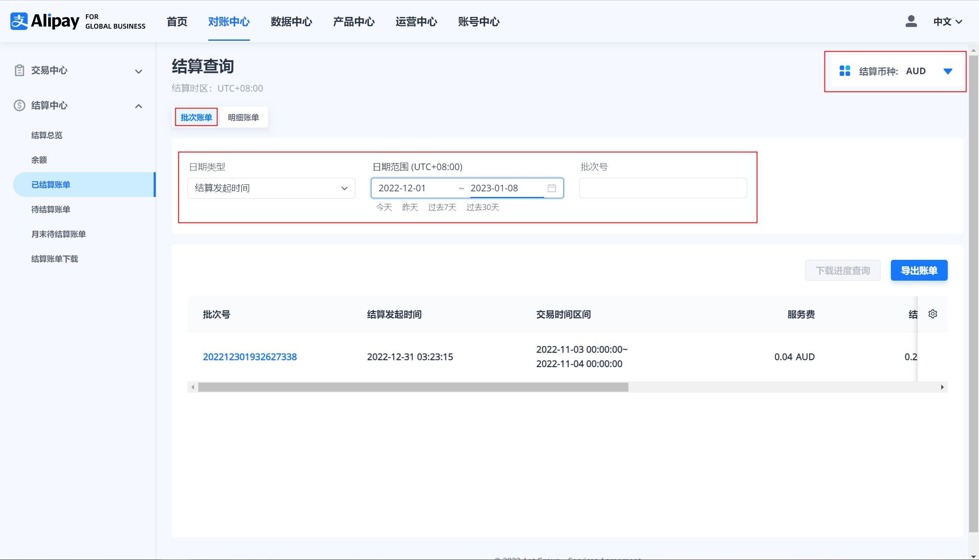Viewport: 979px width, 560px height.
Task: Open the 中文 language selector
Action: click(x=948, y=22)
